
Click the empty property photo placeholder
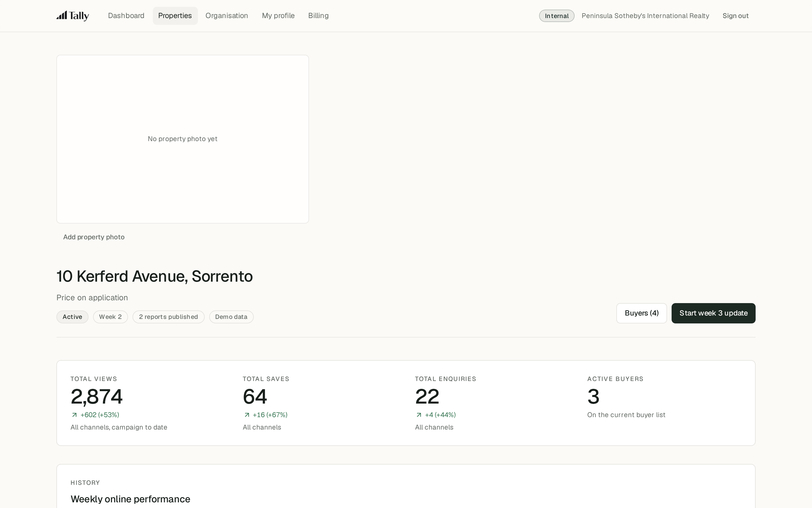click(182, 139)
